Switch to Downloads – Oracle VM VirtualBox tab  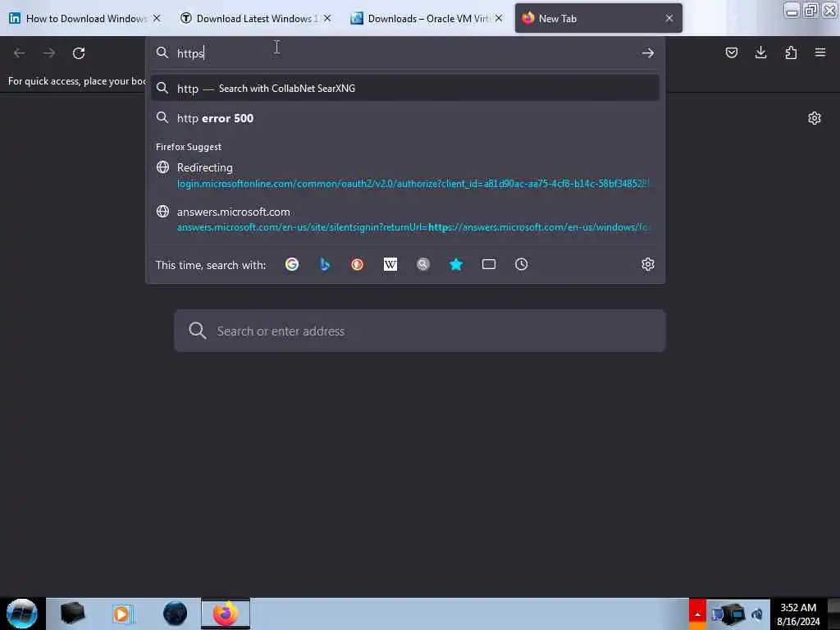click(x=427, y=18)
